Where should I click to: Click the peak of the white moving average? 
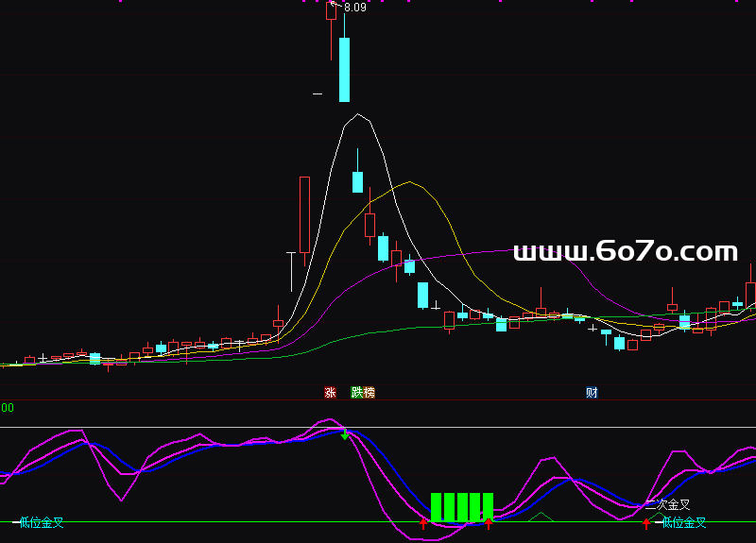pyautogui.click(x=357, y=115)
